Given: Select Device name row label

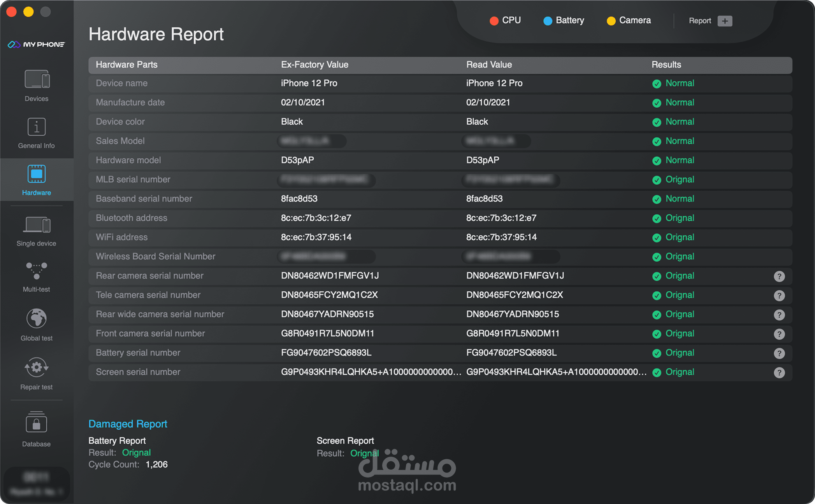Looking at the screenshot, I should pyautogui.click(x=121, y=83).
